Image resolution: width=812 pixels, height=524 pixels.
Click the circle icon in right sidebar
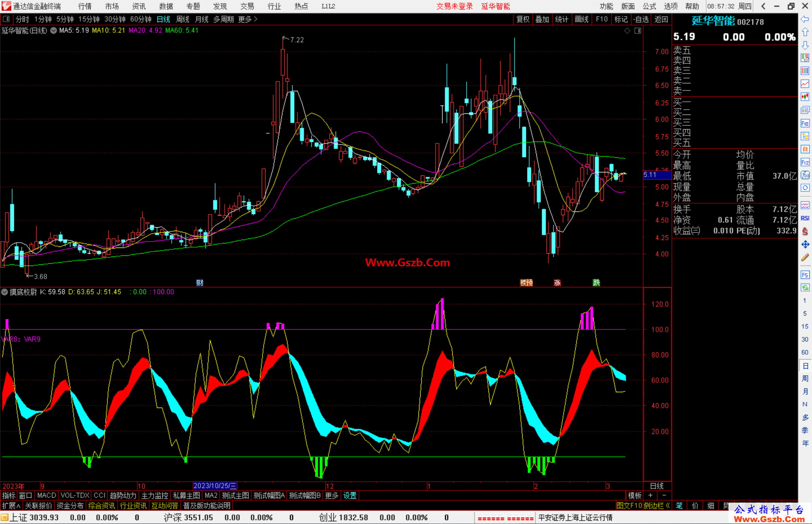(x=805, y=188)
